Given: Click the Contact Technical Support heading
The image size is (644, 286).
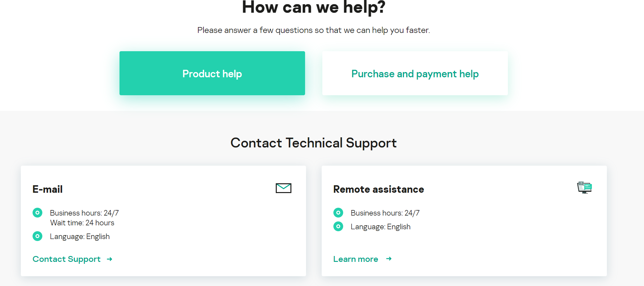Looking at the screenshot, I should click(x=314, y=143).
